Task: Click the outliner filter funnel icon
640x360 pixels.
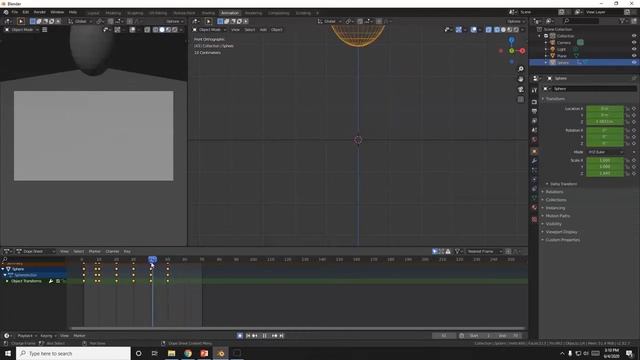Action: 622,21
